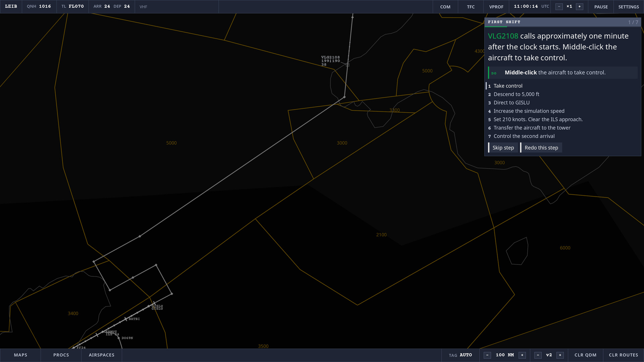Image resolution: width=644 pixels, height=362 pixels.
Task: Click the 6000 sector altitude label
Action: click(x=565, y=248)
